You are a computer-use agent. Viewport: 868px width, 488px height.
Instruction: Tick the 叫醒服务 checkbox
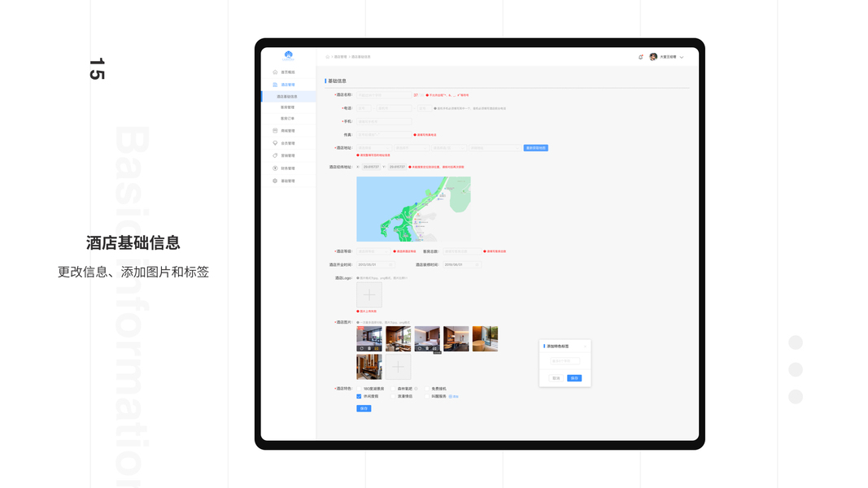click(427, 396)
